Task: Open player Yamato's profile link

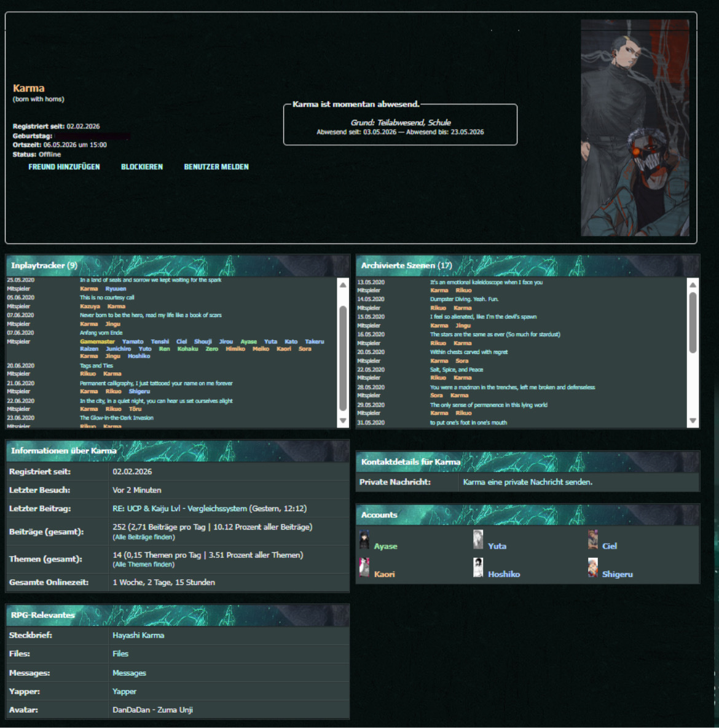Action: click(x=133, y=342)
